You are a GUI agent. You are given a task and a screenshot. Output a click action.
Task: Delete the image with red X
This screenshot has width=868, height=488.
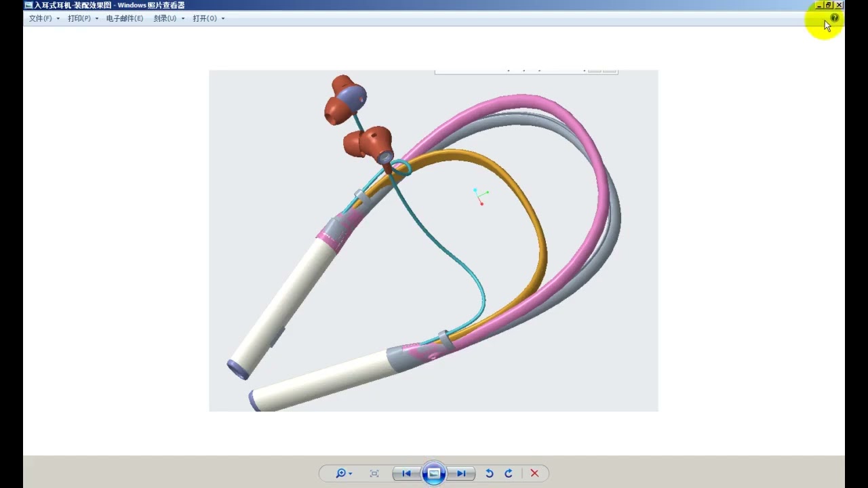(x=534, y=473)
